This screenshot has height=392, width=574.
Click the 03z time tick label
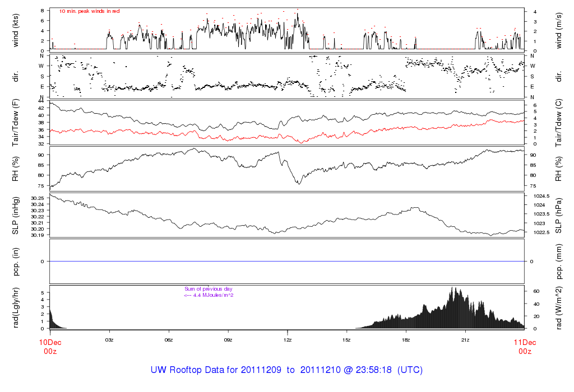[x=109, y=340]
